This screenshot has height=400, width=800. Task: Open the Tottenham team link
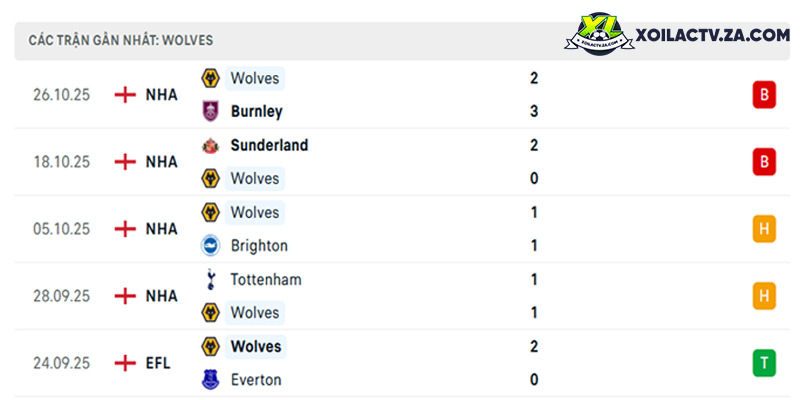click(266, 280)
